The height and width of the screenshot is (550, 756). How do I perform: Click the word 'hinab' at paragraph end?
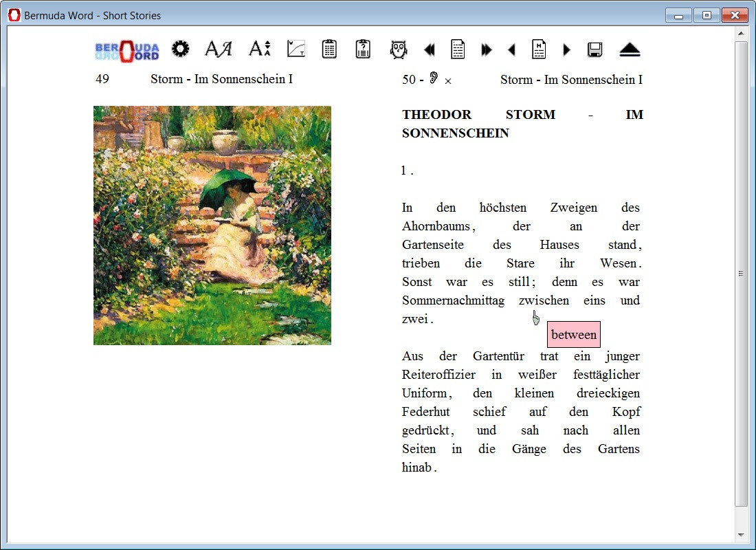pos(416,467)
